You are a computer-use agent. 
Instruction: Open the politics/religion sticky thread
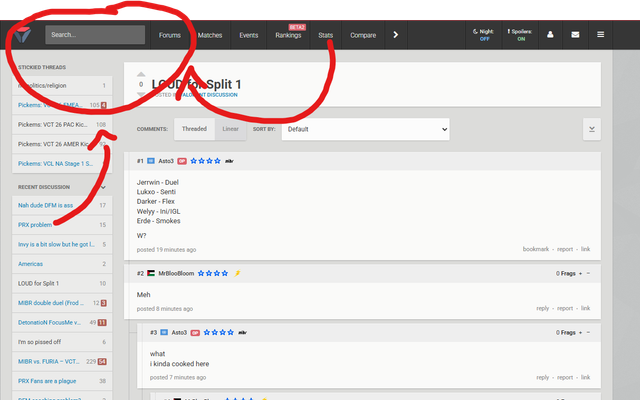(x=62, y=86)
